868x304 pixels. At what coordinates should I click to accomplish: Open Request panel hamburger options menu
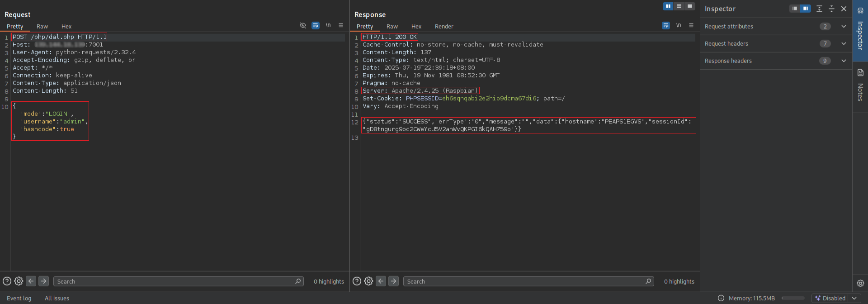341,25
